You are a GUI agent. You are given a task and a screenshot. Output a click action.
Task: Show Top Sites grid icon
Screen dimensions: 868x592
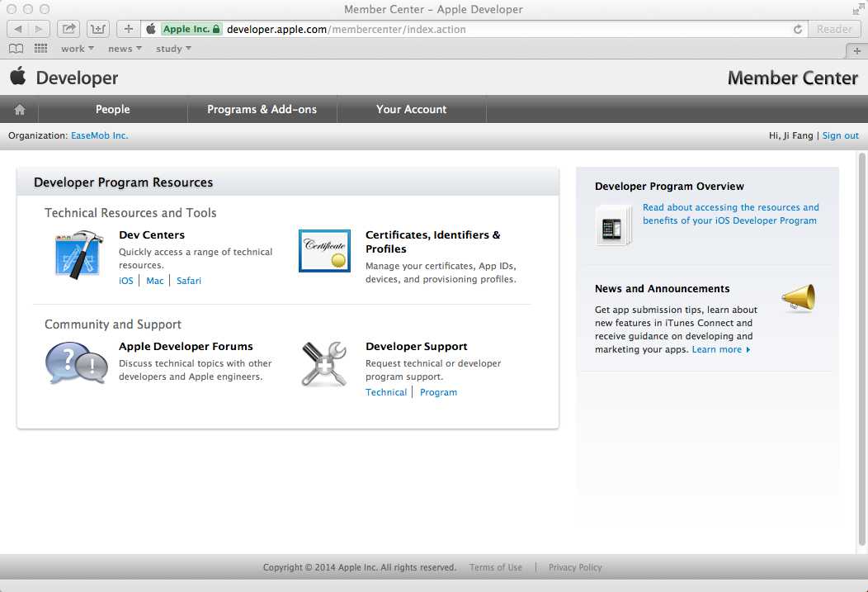41,49
